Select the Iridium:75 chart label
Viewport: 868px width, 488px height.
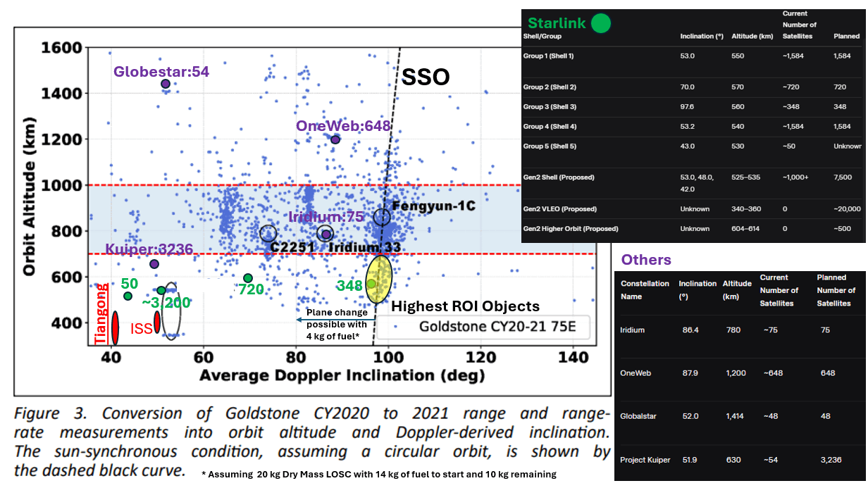(325, 217)
